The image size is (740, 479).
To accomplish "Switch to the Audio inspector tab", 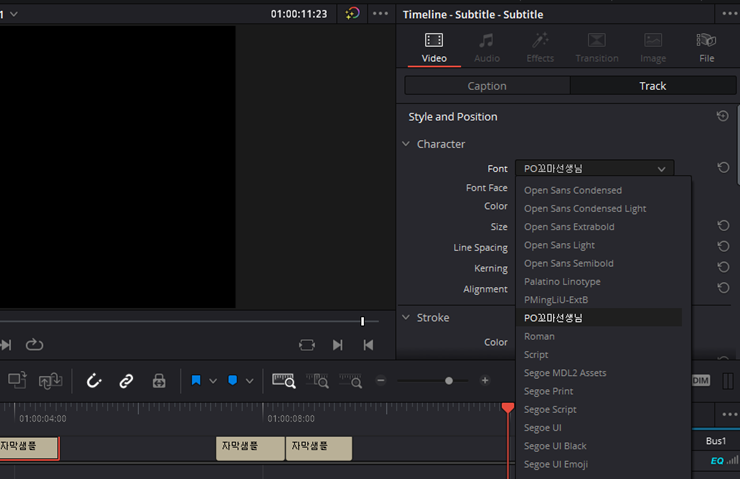I will [x=487, y=48].
